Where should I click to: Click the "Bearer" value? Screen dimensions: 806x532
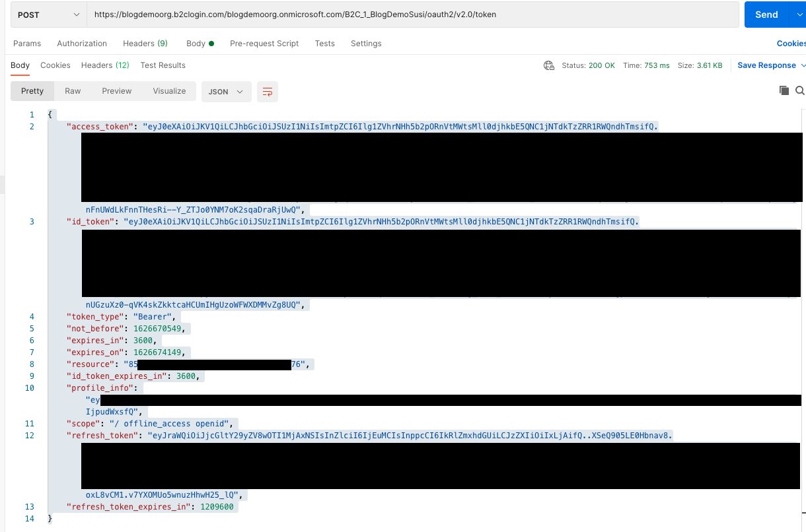click(153, 317)
